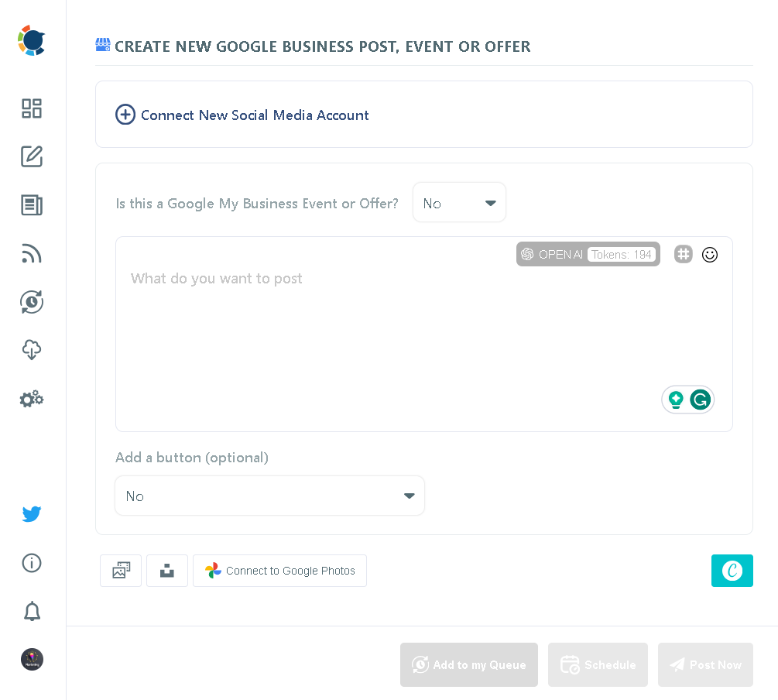Expand the Add a button dropdown
Image resolution: width=778 pixels, height=700 pixels.
[269, 496]
